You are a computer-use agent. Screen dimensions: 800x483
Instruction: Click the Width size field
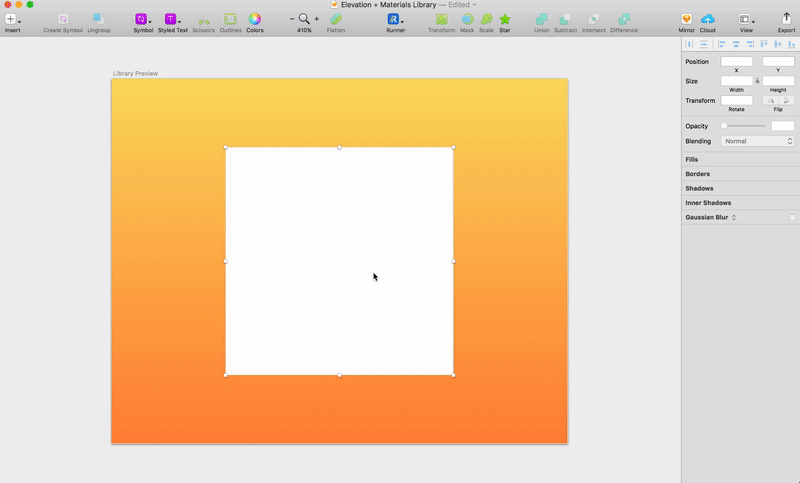point(737,81)
